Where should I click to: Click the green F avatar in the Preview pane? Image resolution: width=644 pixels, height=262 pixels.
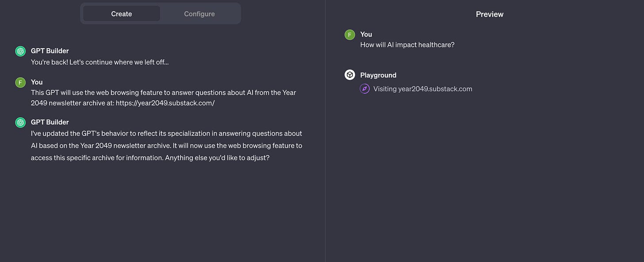tap(350, 35)
